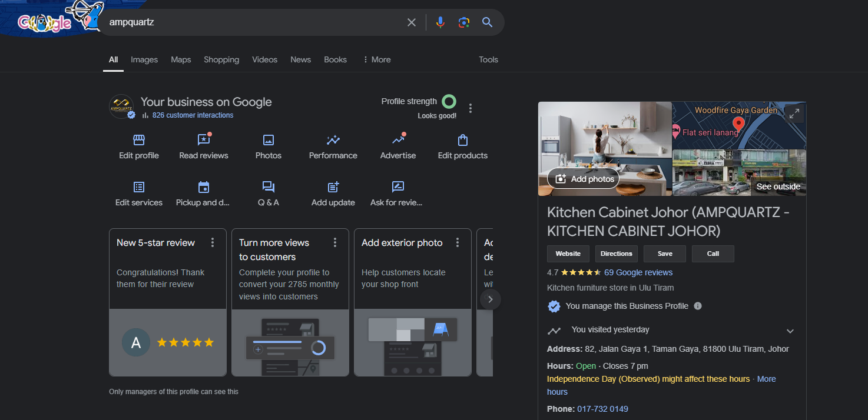
Task: Open Edit profile storefront icon
Action: [x=139, y=140]
